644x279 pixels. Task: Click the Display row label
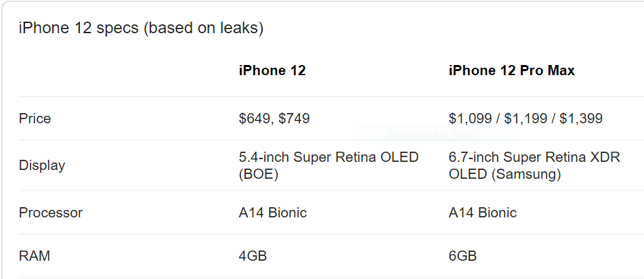click(x=42, y=165)
